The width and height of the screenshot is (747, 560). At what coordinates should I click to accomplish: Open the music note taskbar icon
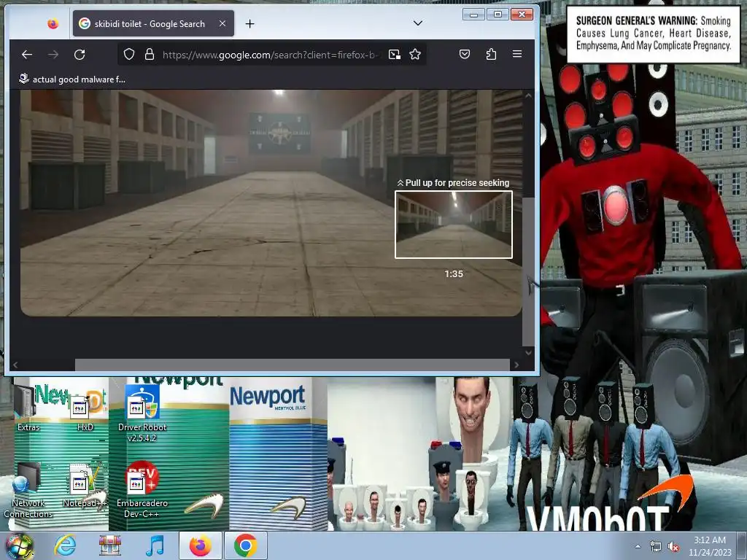point(155,545)
